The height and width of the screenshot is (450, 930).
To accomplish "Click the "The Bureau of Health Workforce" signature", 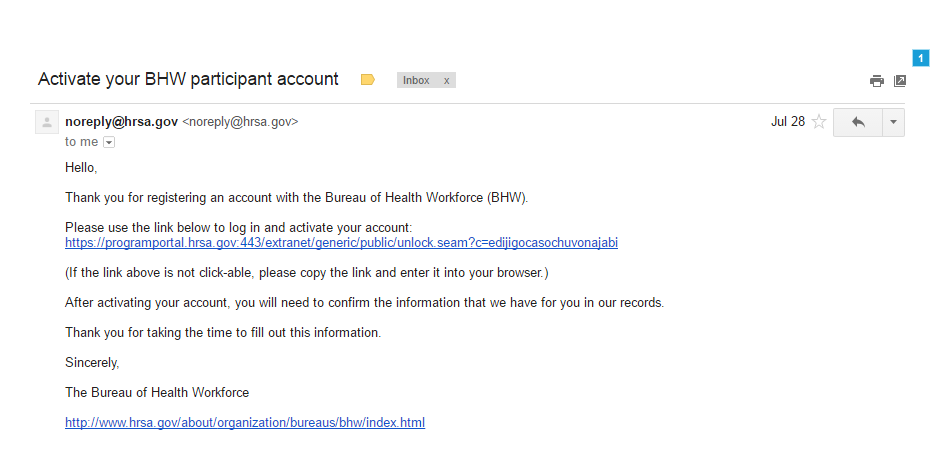I will tap(157, 393).
